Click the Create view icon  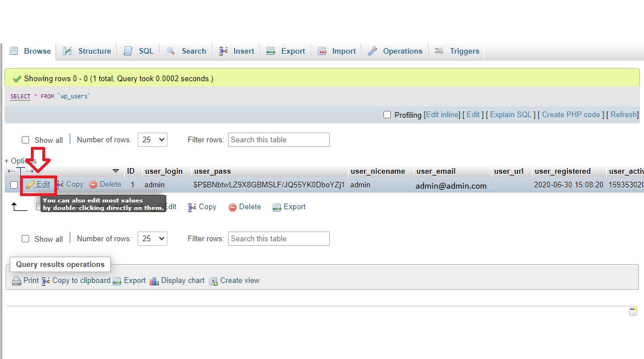pos(214,281)
